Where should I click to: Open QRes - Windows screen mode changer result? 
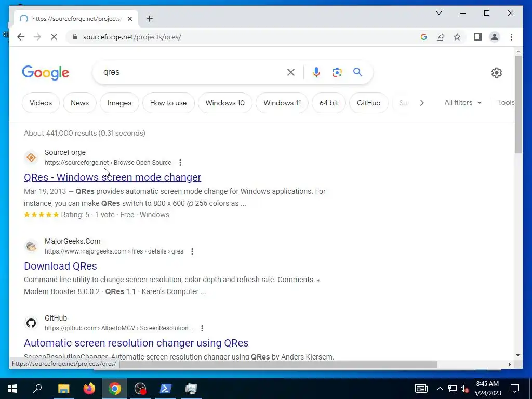point(113,177)
